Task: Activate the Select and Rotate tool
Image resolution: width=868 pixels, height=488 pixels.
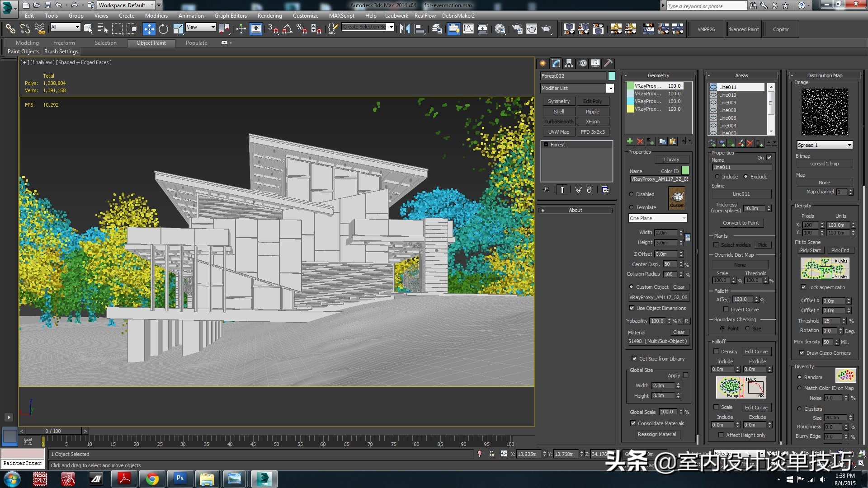Action: tap(163, 29)
